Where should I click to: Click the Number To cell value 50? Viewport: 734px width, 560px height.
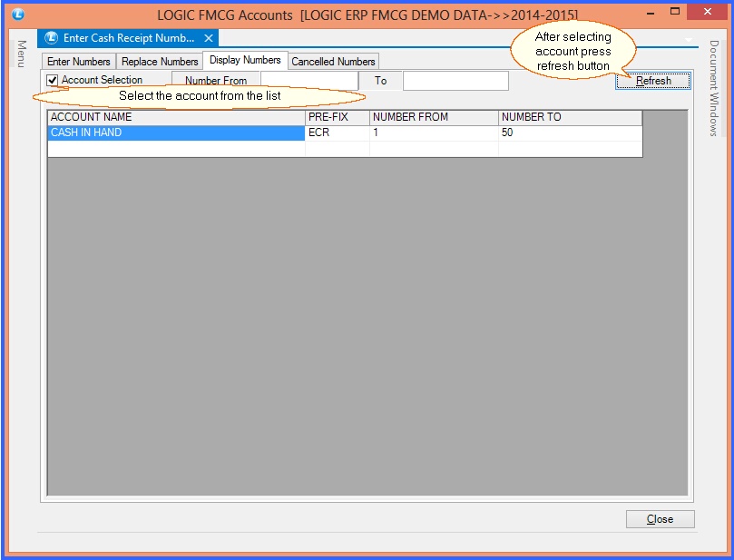point(570,133)
